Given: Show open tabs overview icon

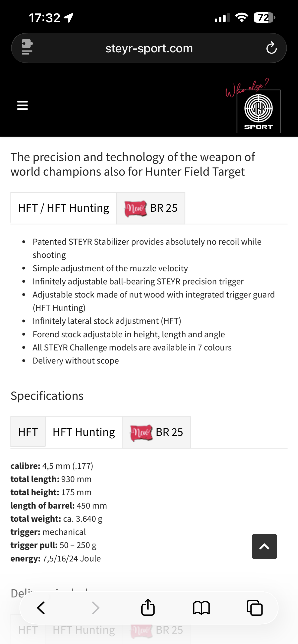Looking at the screenshot, I should 254,608.
